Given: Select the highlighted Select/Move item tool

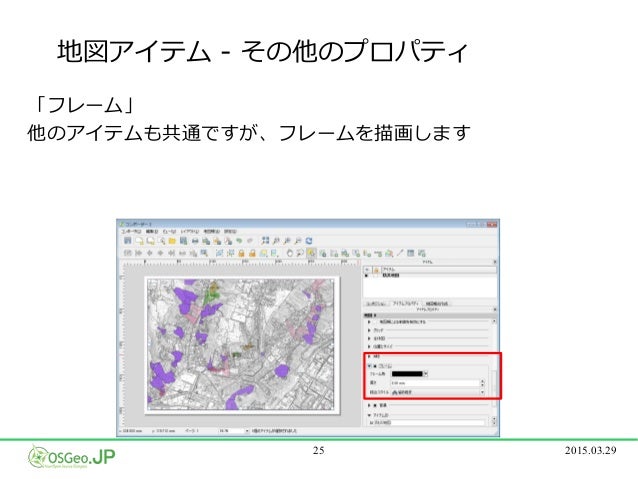Looking at the screenshot, I should click(x=311, y=253).
